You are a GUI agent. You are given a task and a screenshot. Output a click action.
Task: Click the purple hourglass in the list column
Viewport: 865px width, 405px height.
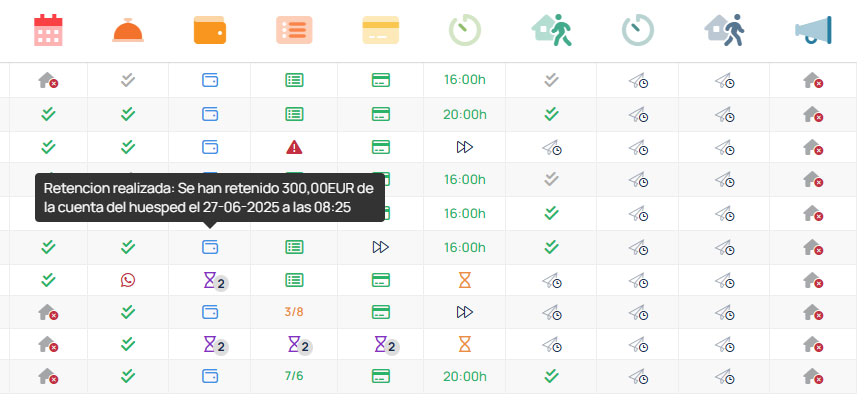pos(294,344)
